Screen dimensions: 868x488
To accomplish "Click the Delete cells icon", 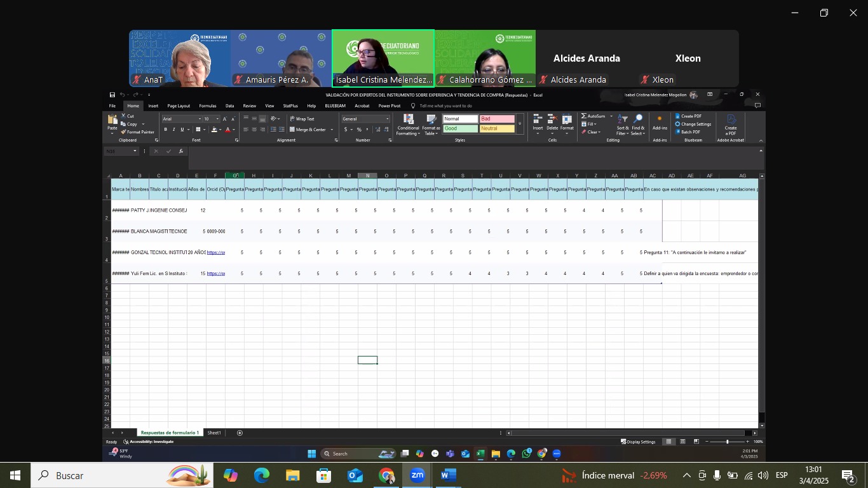I will pyautogui.click(x=552, y=119).
